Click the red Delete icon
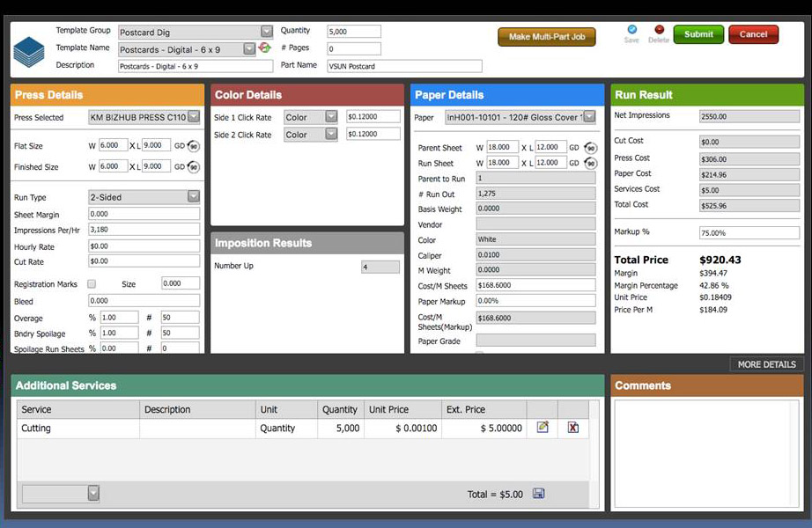This screenshot has width=812, height=528. (658, 31)
